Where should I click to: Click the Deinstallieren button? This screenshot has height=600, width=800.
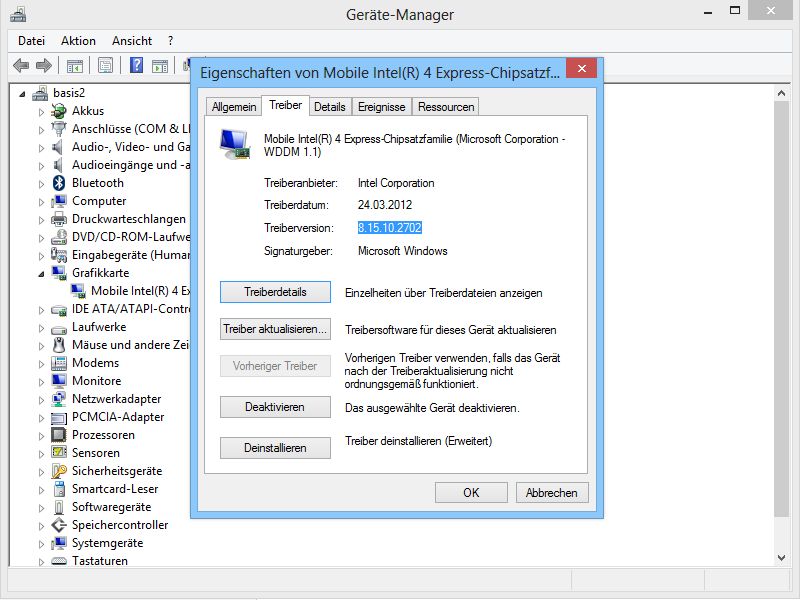[276, 448]
